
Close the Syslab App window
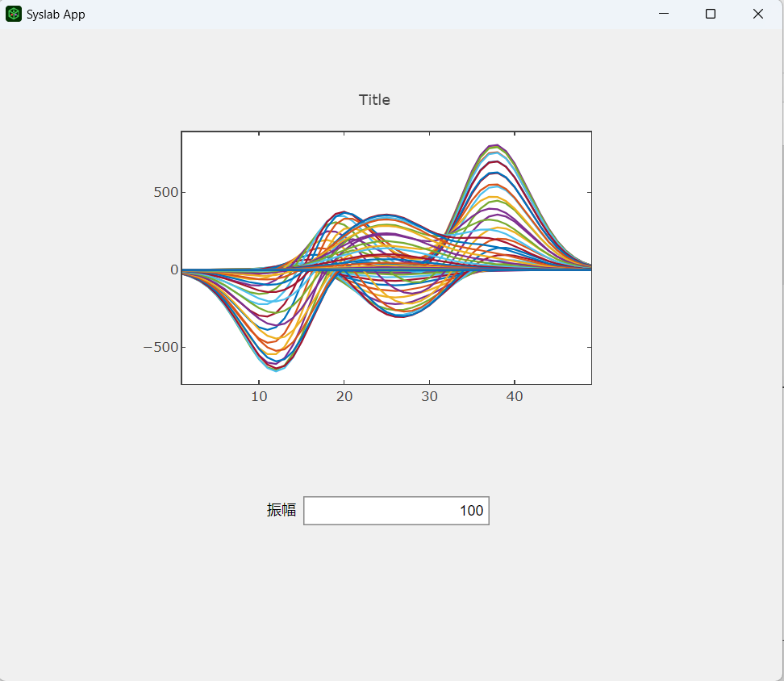coord(757,14)
